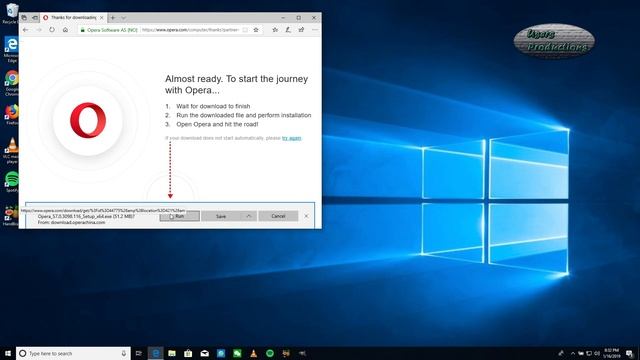Focus the Edge address bar URL
Viewport: 640px width, 360px height.
[x=190, y=30]
